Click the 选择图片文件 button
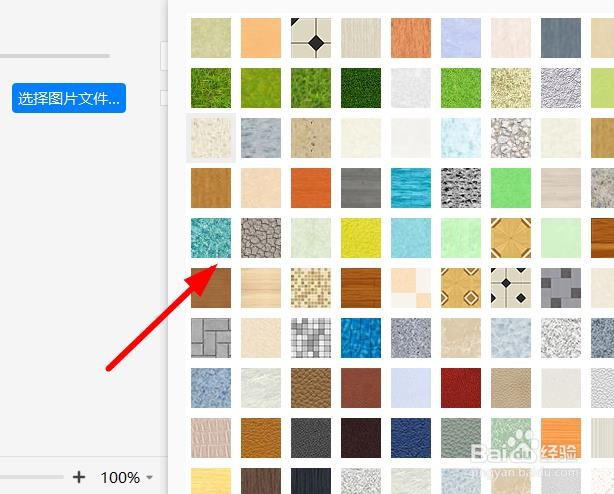This screenshot has width=614, height=494. click(x=69, y=98)
